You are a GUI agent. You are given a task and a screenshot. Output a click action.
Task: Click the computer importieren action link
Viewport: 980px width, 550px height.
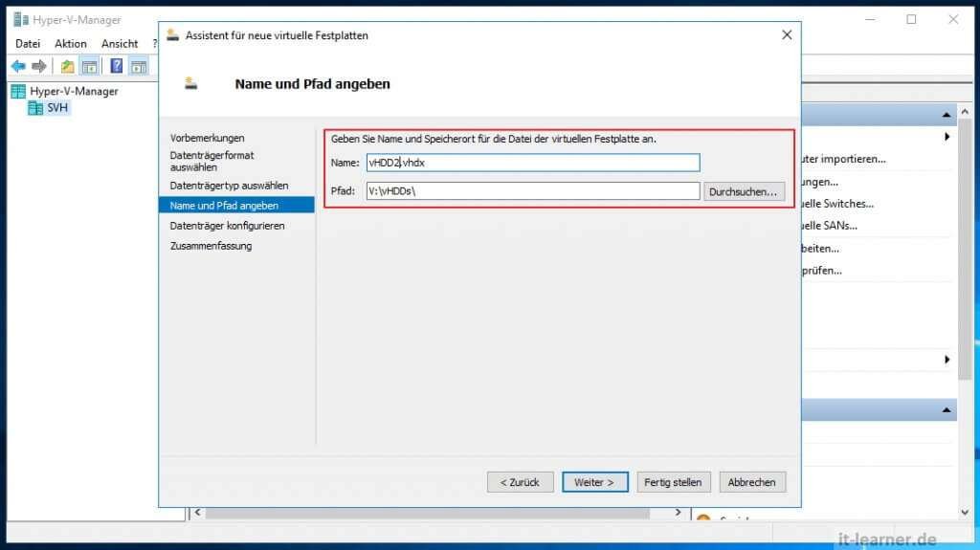(844, 159)
